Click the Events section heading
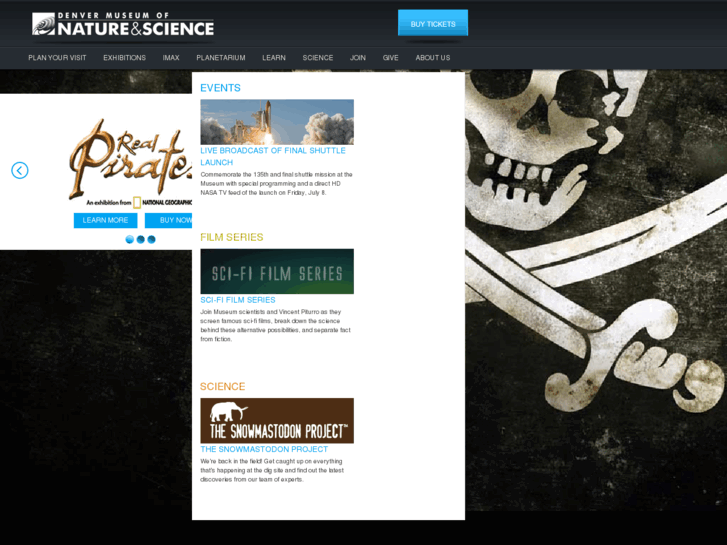The width and height of the screenshot is (727, 545). tap(220, 88)
